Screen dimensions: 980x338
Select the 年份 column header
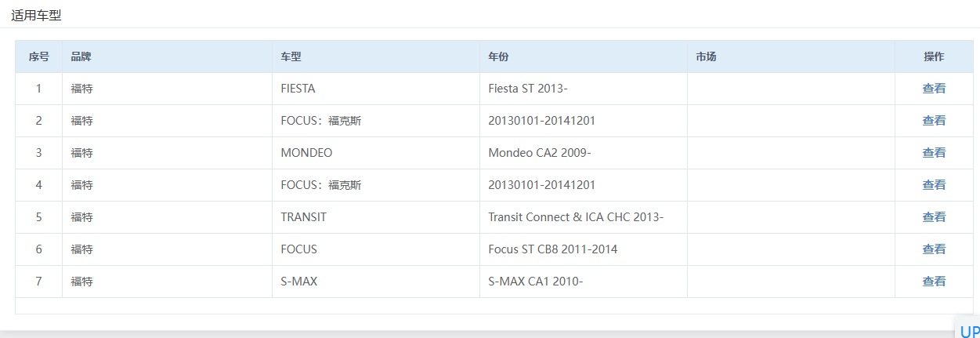(x=584, y=57)
